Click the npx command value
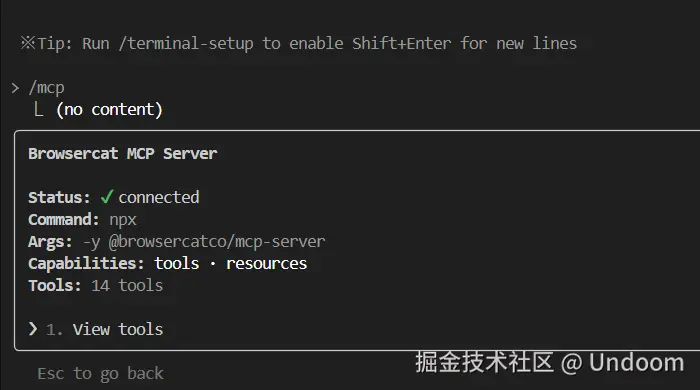This screenshot has width=700, height=390. coord(123,220)
